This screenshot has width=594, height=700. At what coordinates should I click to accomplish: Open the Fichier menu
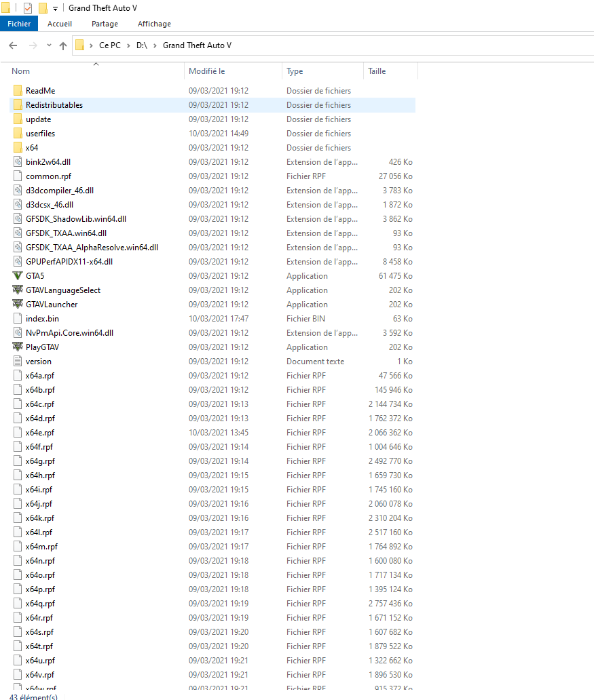pyautogui.click(x=18, y=24)
